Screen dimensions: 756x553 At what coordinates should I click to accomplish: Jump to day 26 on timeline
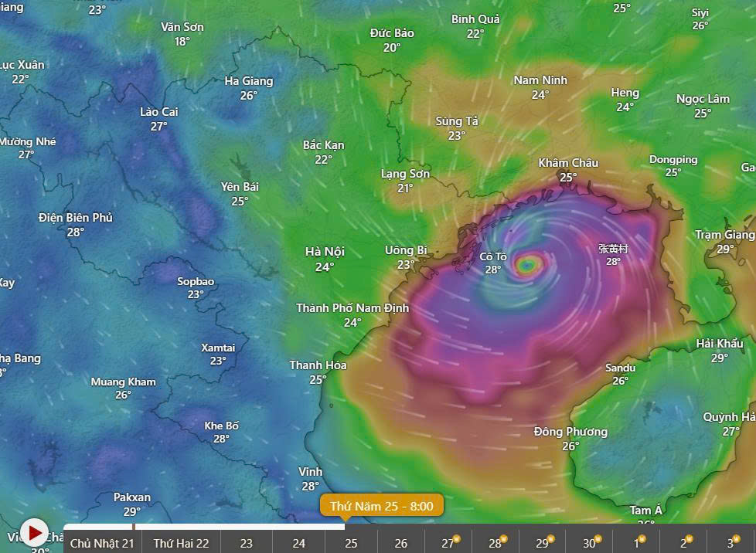[x=400, y=543]
